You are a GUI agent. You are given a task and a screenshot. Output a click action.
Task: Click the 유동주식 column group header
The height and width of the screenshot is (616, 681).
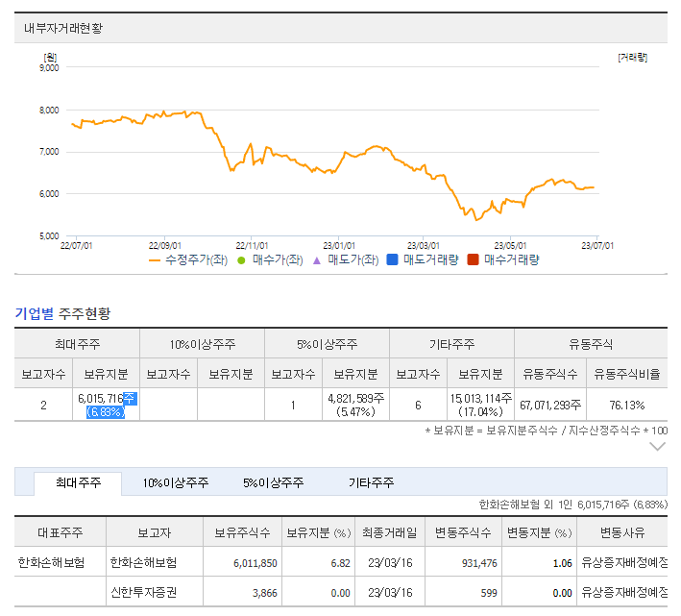pos(591,344)
